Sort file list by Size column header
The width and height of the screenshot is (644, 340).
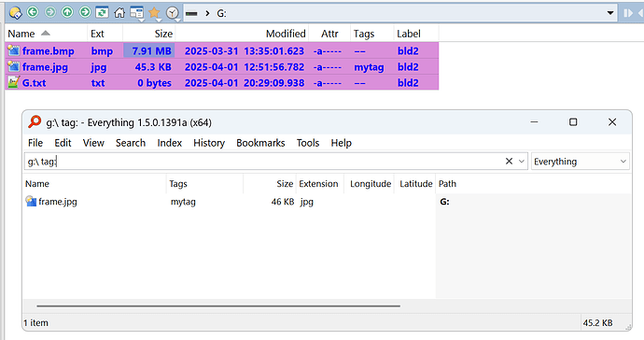[x=149, y=34]
